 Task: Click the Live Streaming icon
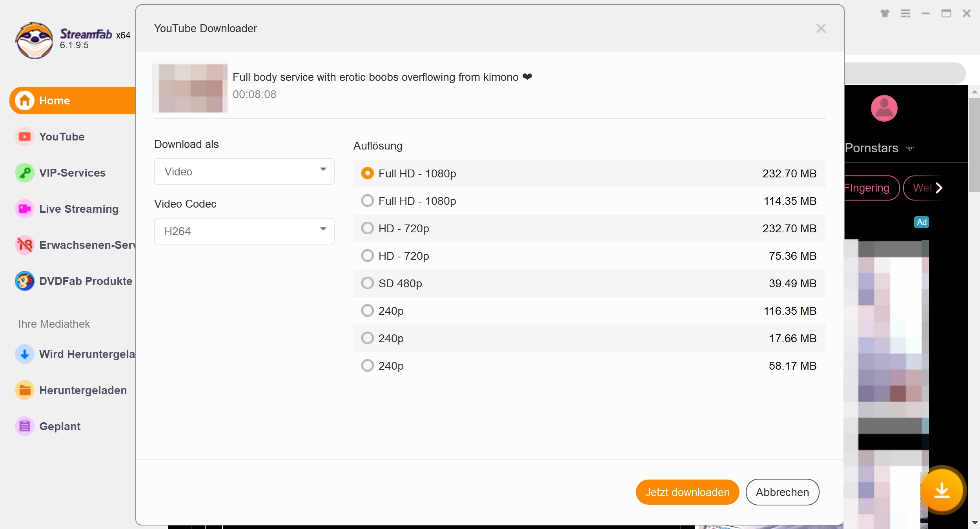click(24, 209)
